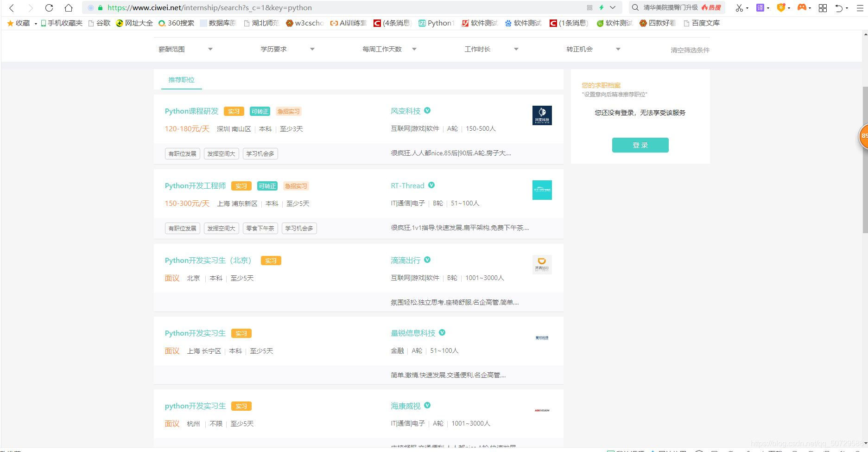Open Python开发实习生（北京） job listing
The height and width of the screenshot is (452, 868).
[x=208, y=261]
